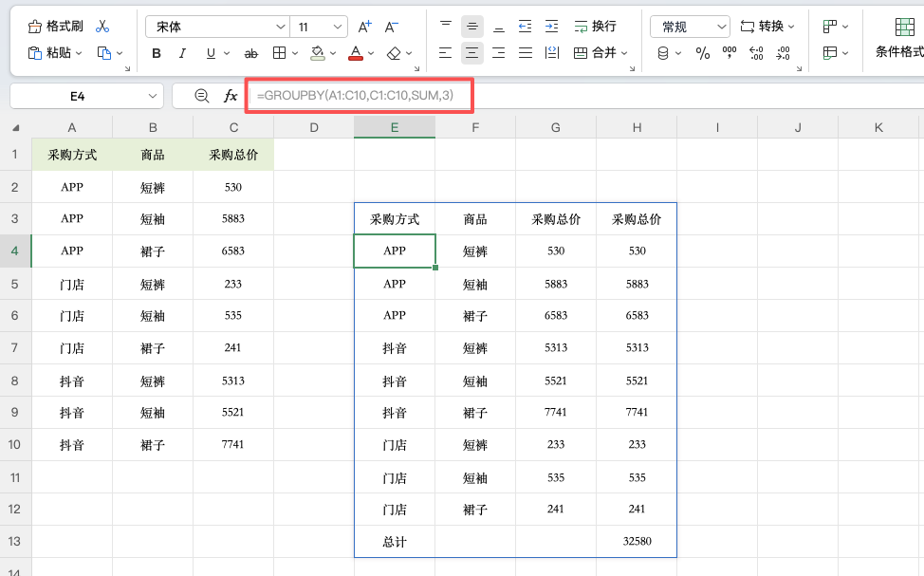Open the number format dialog launcher
The image size is (924, 576).
(799, 69)
